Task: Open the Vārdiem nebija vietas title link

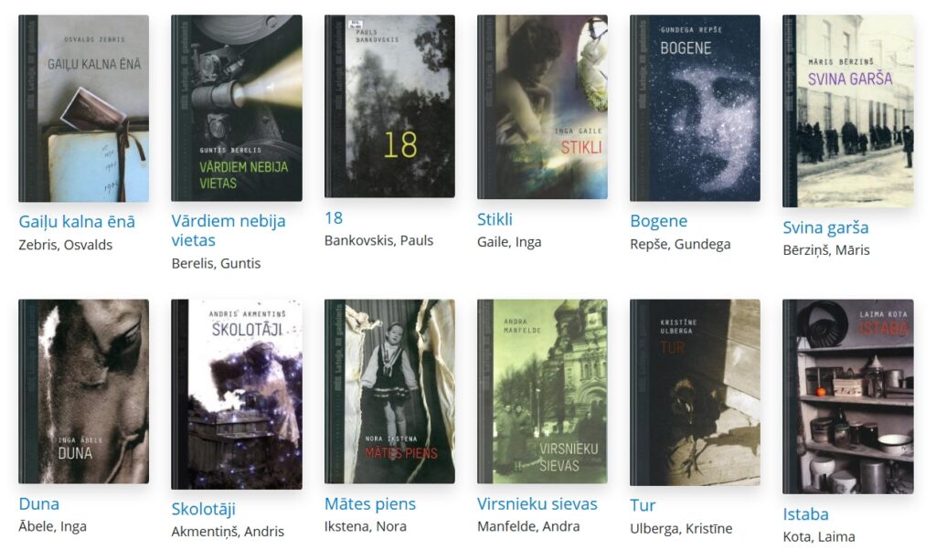Action: pos(228,230)
